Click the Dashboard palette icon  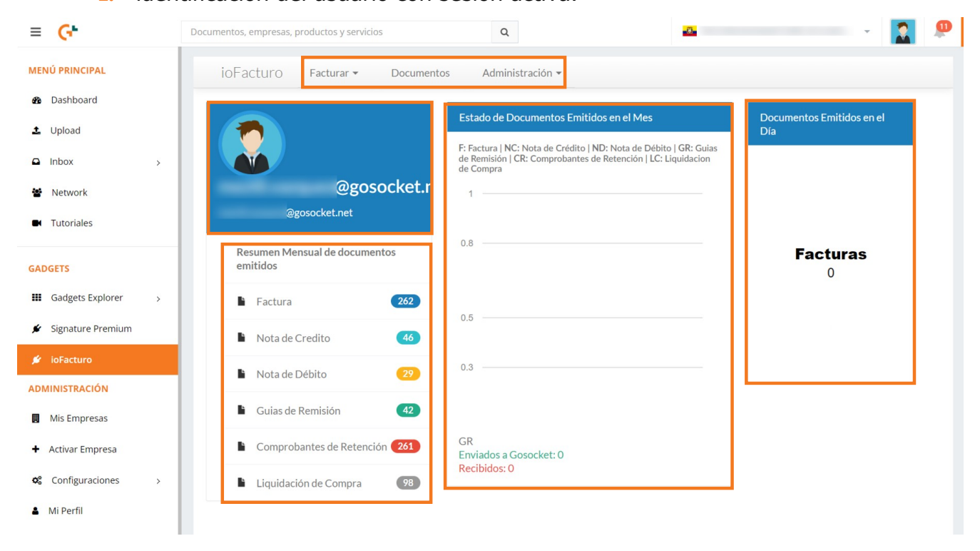(x=36, y=101)
